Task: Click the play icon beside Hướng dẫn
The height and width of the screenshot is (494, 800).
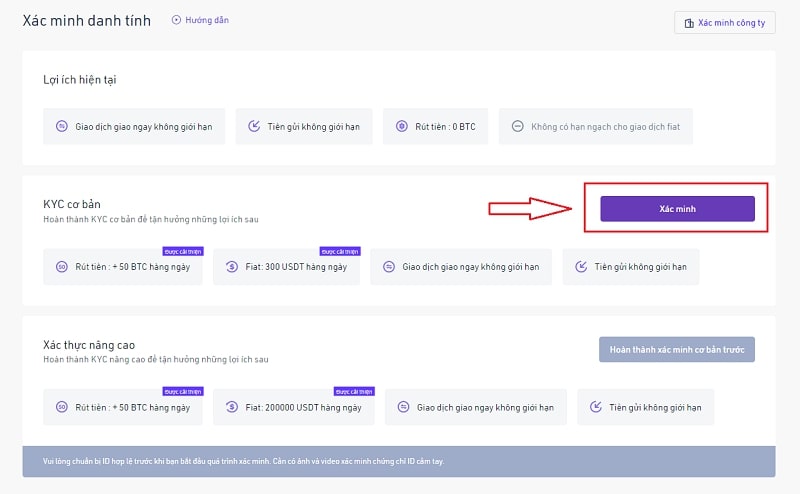Action: [x=177, y=20]
